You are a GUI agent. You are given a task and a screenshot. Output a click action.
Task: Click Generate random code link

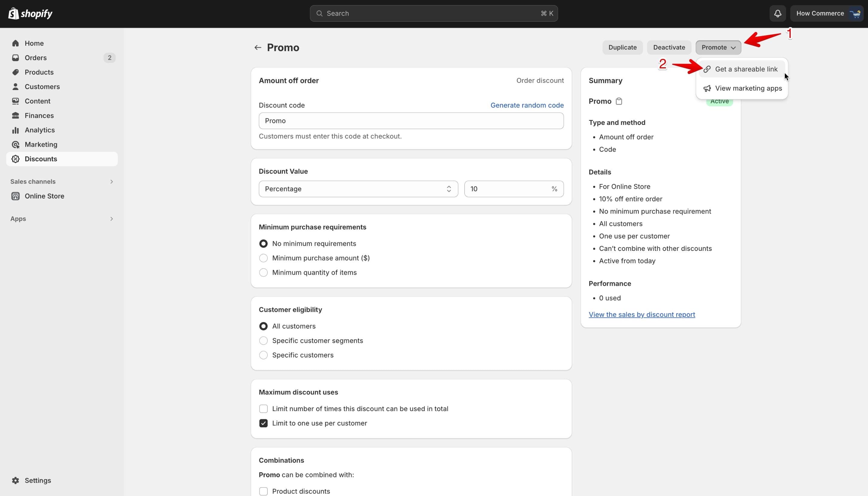click(527, 105)
